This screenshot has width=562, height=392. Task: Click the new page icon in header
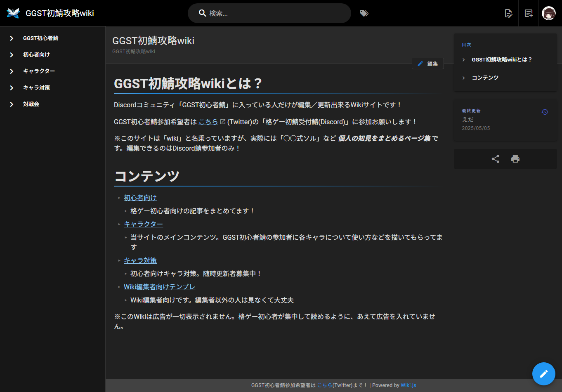529,13
